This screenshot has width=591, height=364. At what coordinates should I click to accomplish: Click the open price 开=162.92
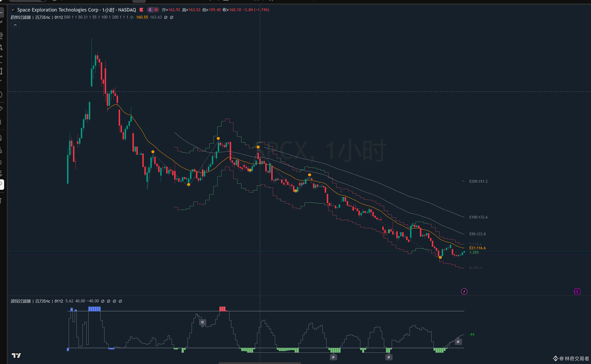pos(171,10)
